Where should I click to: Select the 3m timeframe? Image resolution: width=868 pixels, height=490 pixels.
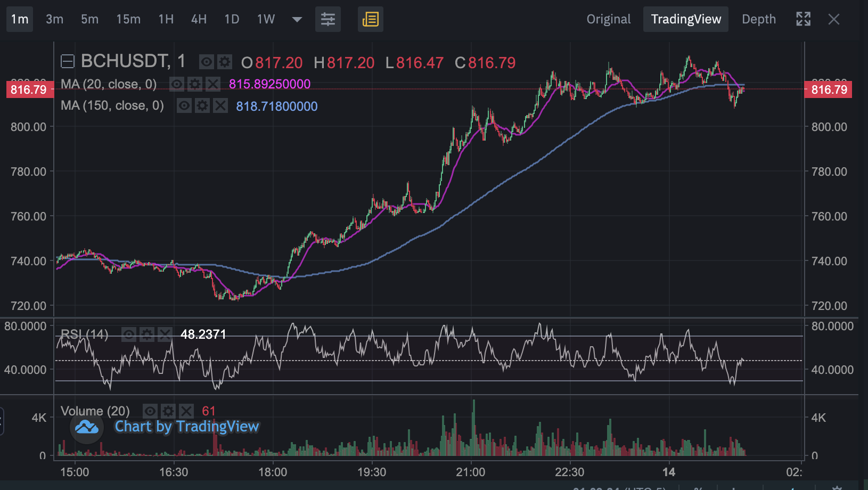click(x=54, y=19)
